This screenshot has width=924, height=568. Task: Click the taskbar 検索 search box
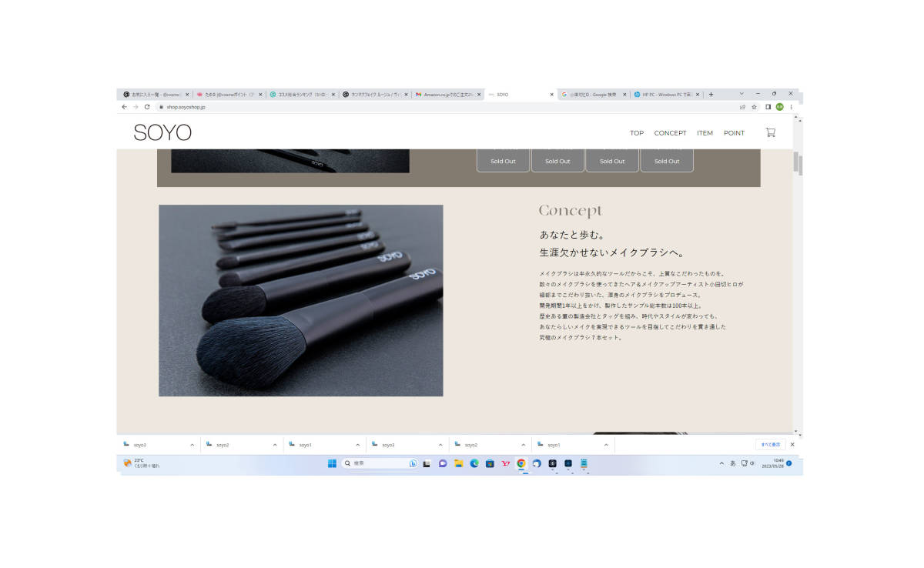point(380,463)
